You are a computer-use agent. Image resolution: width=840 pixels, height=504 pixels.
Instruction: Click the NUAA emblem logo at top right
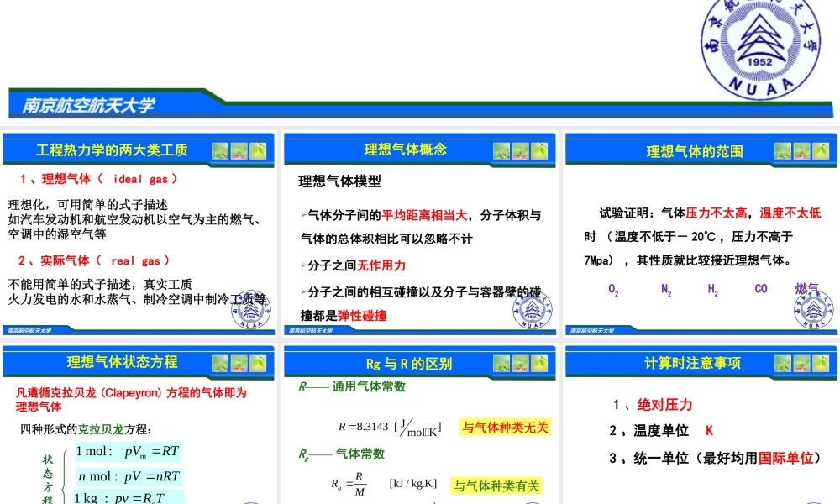760,49
